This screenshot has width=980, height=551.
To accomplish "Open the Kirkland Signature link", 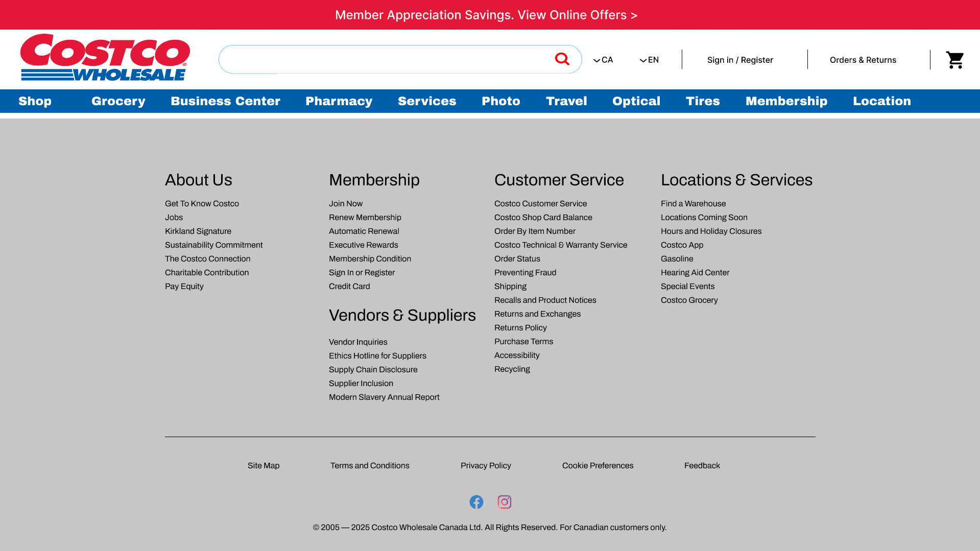I will [x=198, y=231].
